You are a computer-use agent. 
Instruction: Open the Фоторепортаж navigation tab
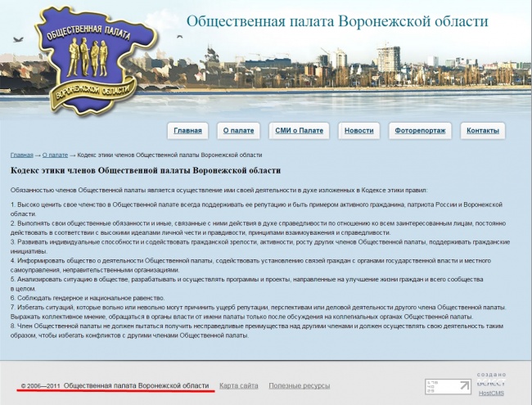pos(420,131)
